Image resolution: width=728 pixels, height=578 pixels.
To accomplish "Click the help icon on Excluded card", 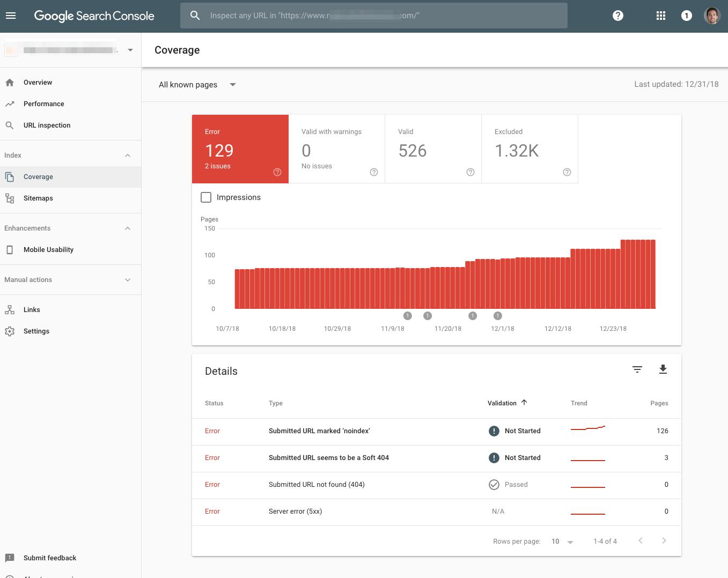I will pyautogui.click(x=567, y=172).
